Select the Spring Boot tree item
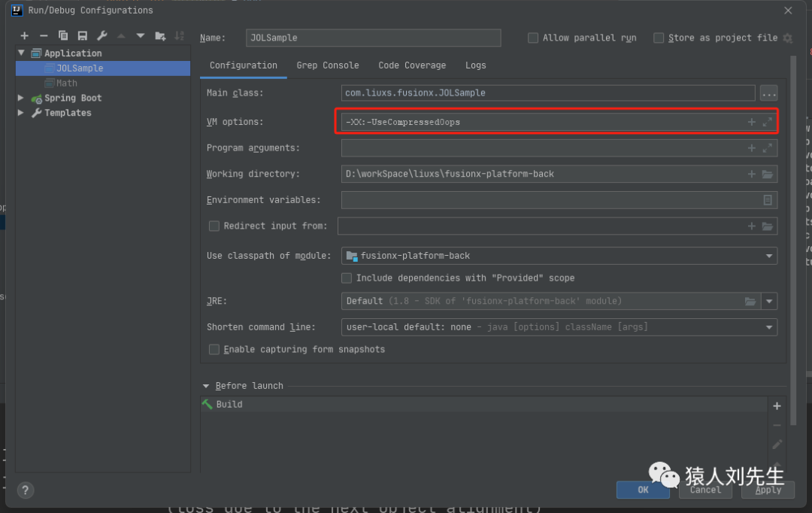This screenshot has height=513, width=812. click(x=73, y=98)
